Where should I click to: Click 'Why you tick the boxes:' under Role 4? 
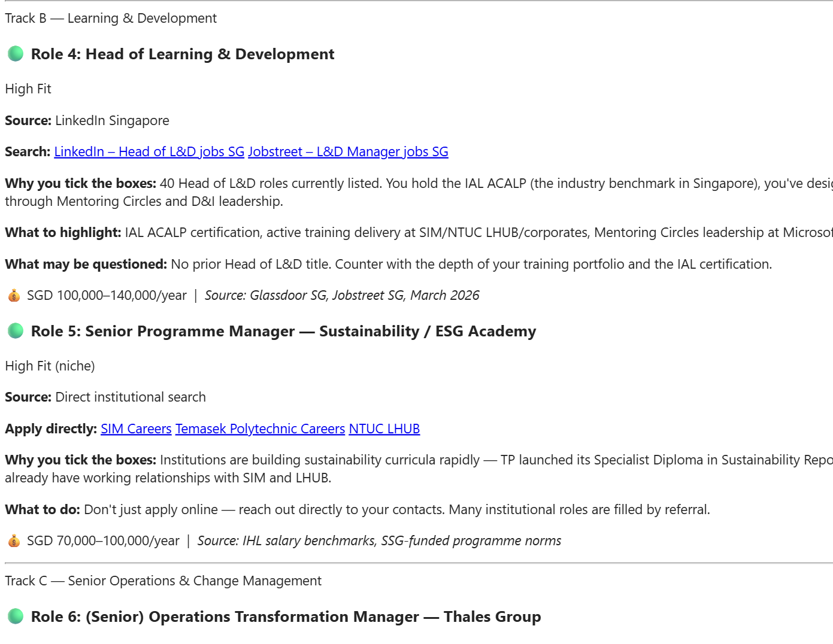[x=80, y=183]
